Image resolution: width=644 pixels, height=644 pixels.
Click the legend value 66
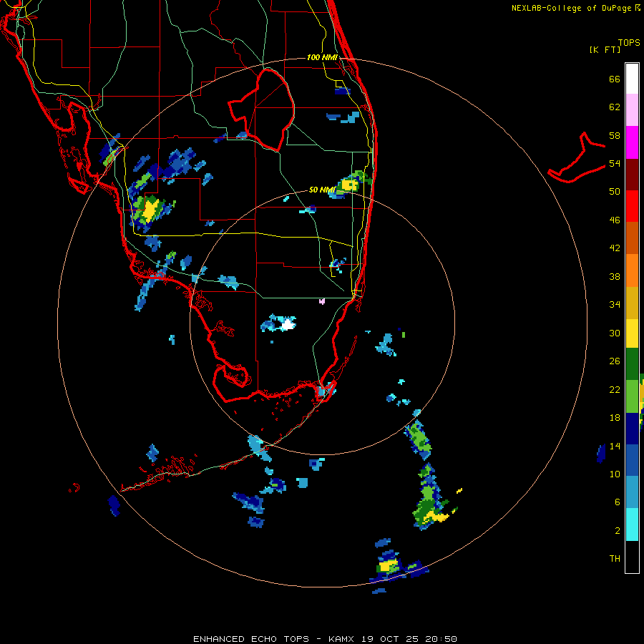[x=615, y=79]
